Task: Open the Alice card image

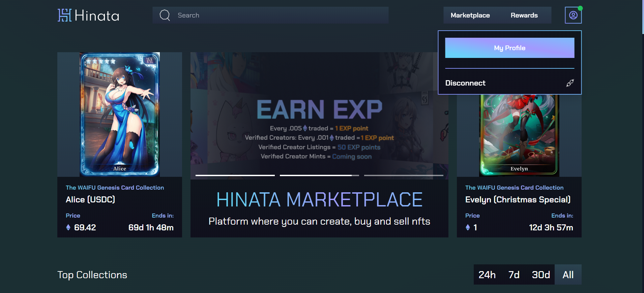Action: point(120,115)
